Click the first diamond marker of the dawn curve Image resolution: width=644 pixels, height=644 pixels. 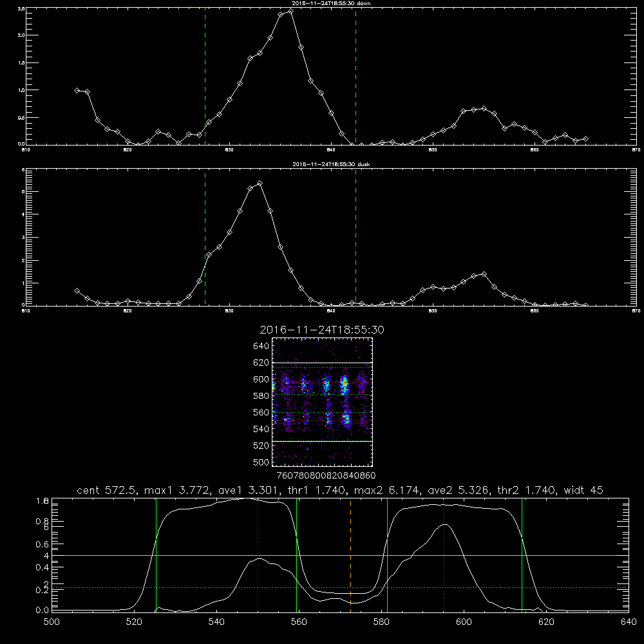(77, 90)
